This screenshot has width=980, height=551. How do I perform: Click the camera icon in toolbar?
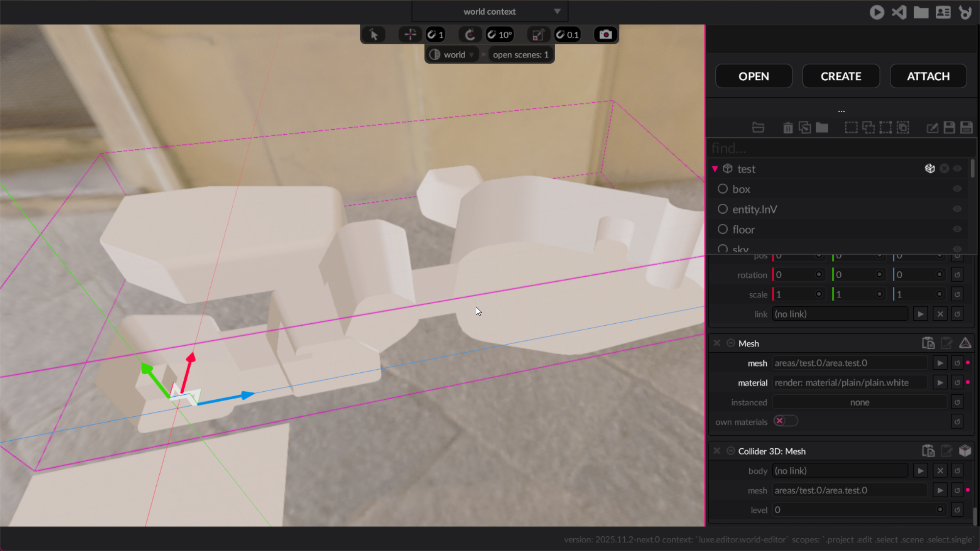click(x=606, y=35)
